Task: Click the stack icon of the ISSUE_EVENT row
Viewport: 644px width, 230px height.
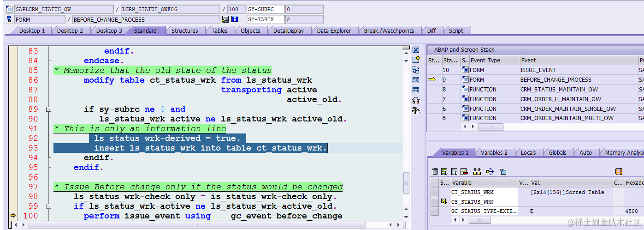Action: 466,70
